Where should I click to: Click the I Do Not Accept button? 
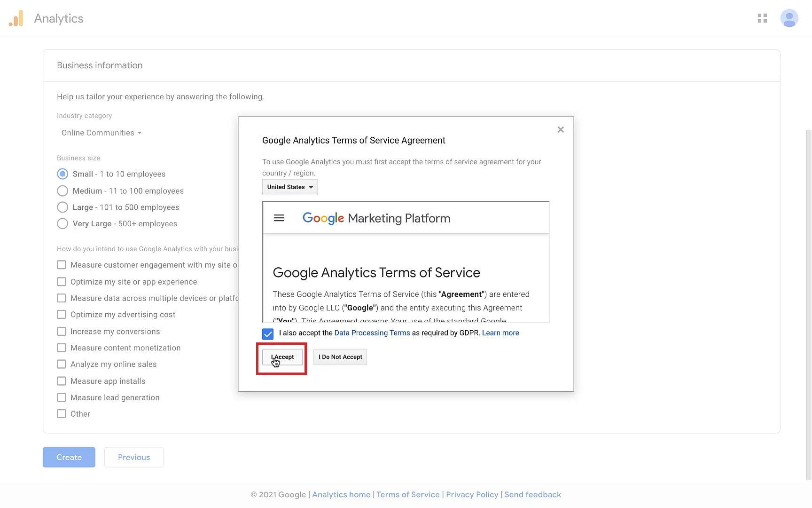pyautogui.click(x=340, y=357)
